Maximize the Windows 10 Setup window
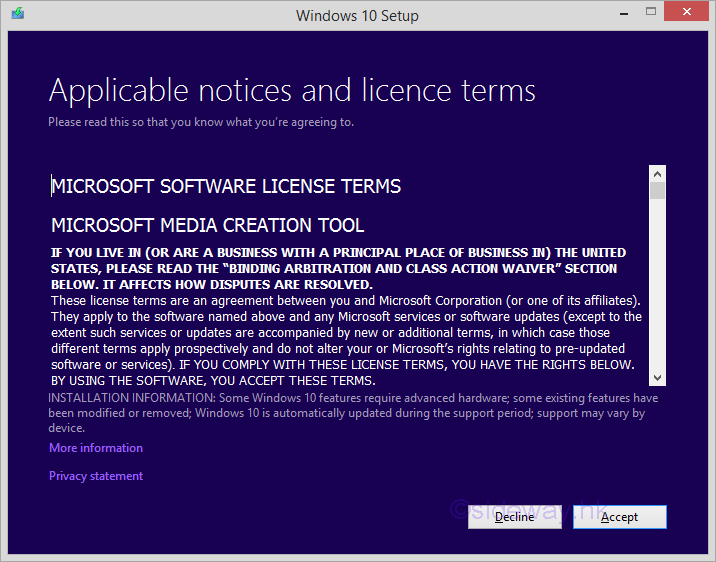This screenshot has height=562, width=716. pyautogui.click(x=651, y=13)
